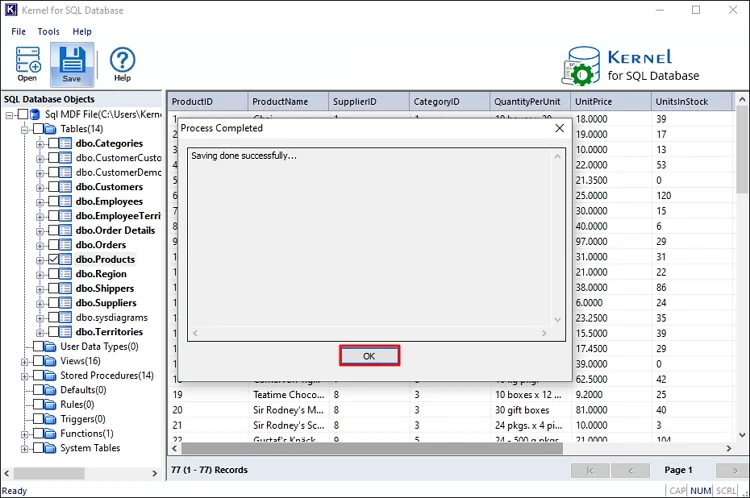Click the 'Saving done successfully...' message text
Viewport: 750px width, 498px height.
244,155
